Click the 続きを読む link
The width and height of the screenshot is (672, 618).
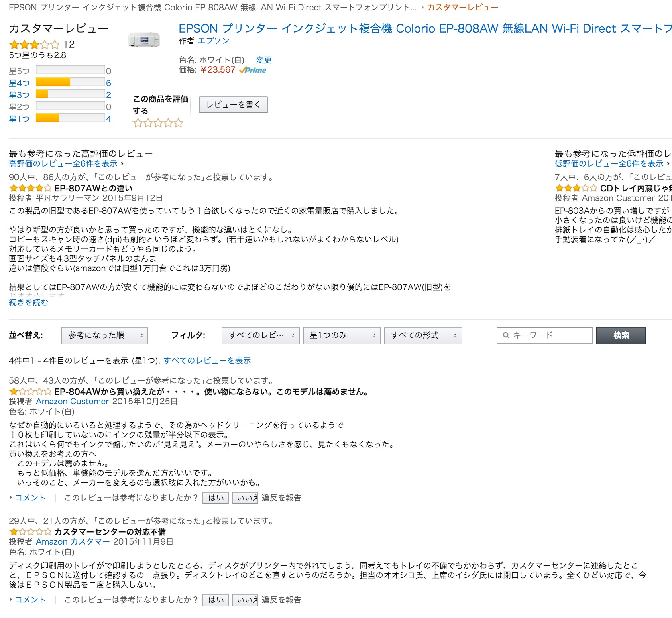[28, 302]
